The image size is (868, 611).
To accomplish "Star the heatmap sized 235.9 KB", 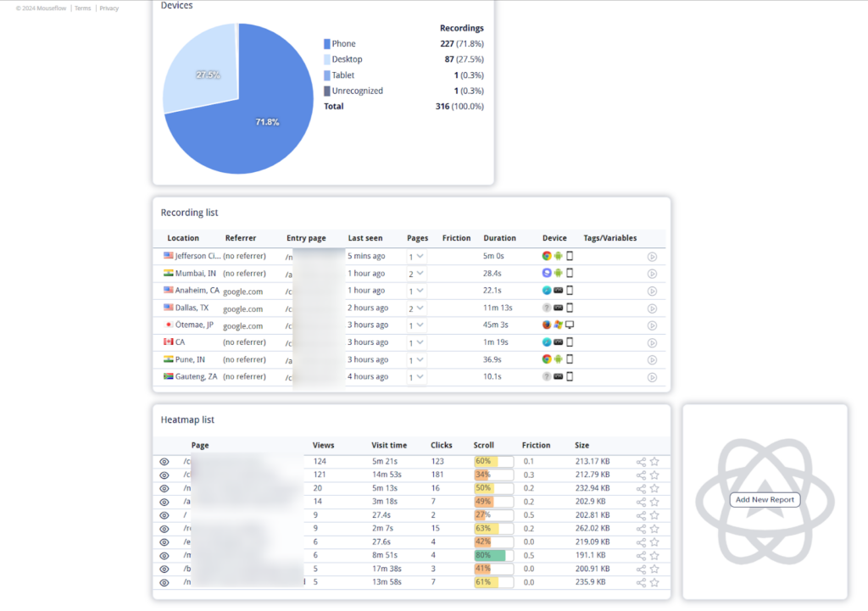I will click(654, 583).
